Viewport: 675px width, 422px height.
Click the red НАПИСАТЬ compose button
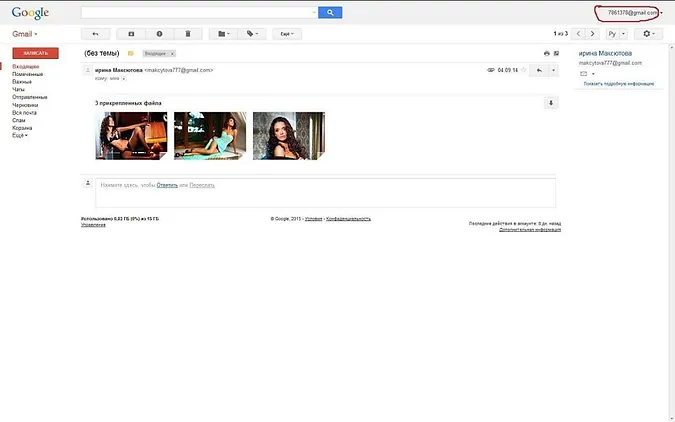pos(35,53)
